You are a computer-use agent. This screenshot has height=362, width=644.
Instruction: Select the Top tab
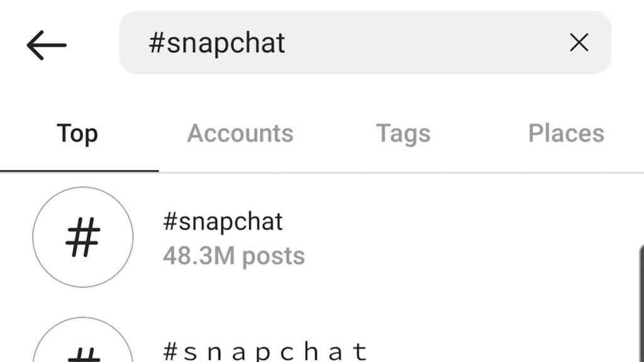click(x=77, y=133)
